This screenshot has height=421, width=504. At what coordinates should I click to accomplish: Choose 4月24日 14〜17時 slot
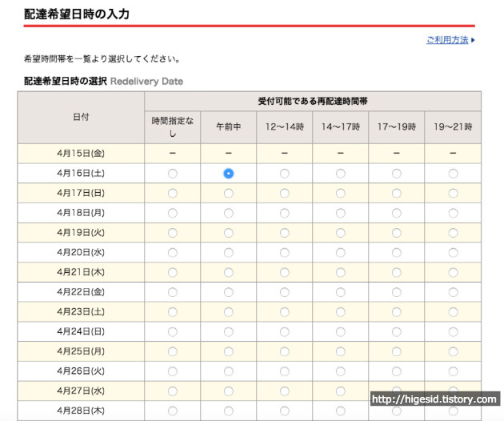click(341, 332)
